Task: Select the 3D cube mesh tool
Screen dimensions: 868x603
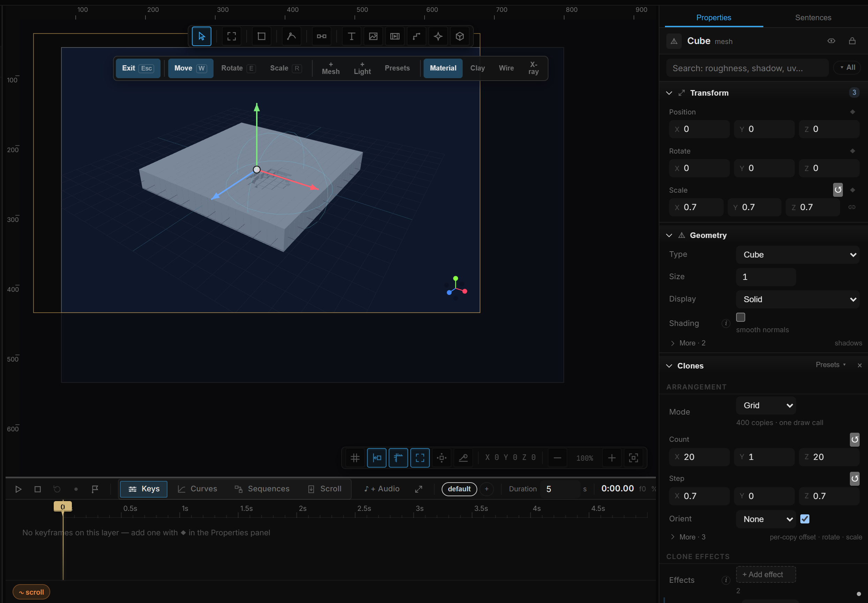Action: (x=460, y=36)
